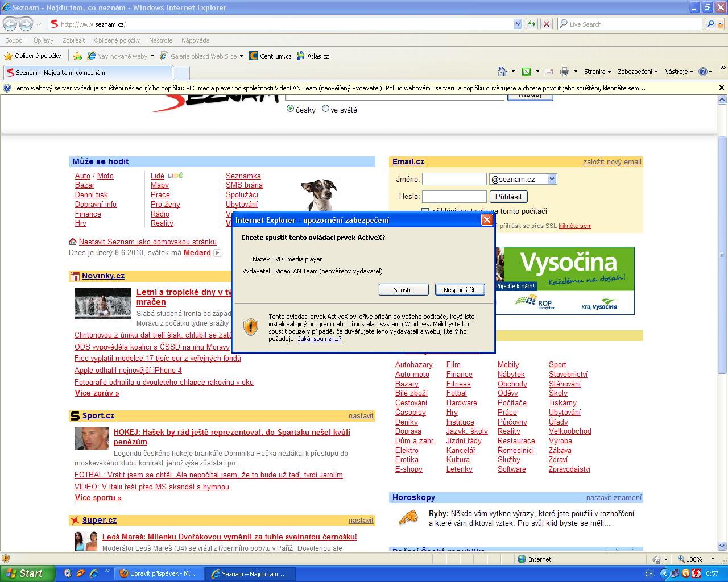Click the small arrow after Medard
This screenshot has height=582, width=728.
point(217,253)
